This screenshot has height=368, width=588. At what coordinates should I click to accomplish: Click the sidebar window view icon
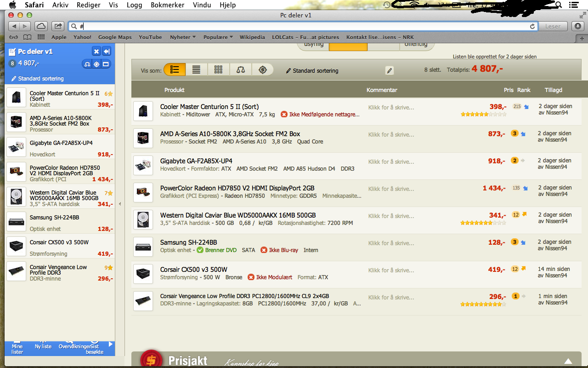tap(106, 64)
